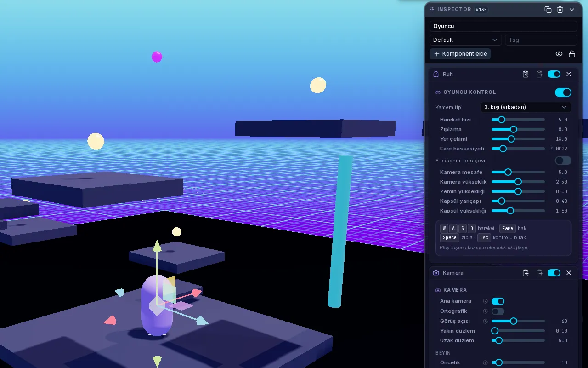This screenshot has width=588, height=368.
Task: Open the Default layer dropdown
Action: coord(465,40)
